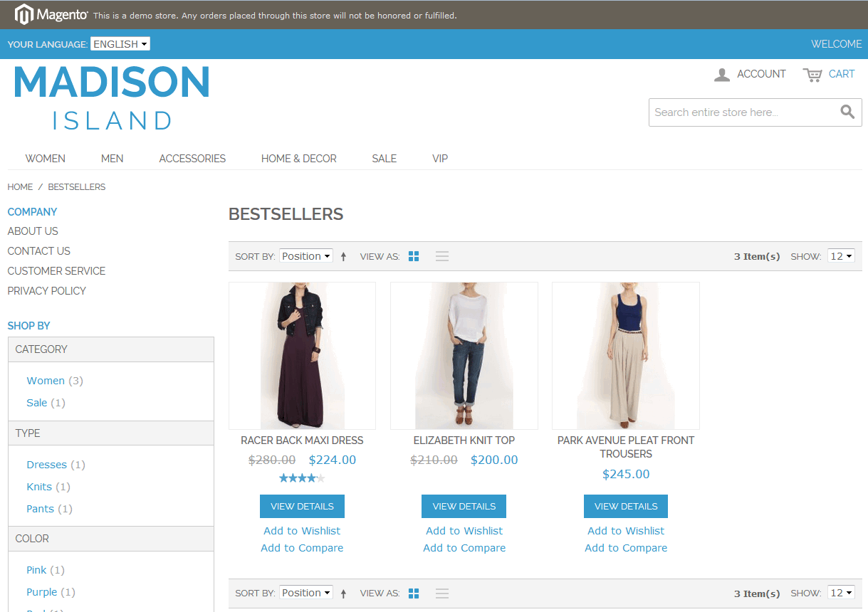Image resolution: width=868 pixels, height=612 pixels.
Task: Open the language ENGLISH dropdown
Action: point(120,44)
